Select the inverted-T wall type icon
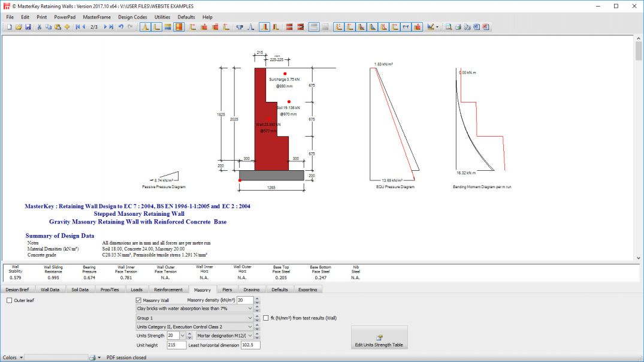The image size is (644, 362). pyautogui.click(x=145, y=27)
